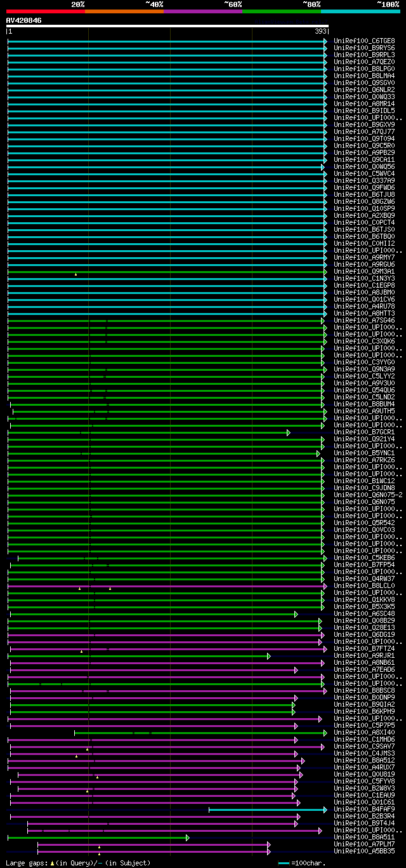Select the UniRef100_C1EAU9 label
The image size is (406, 868).
click(364, 795)
